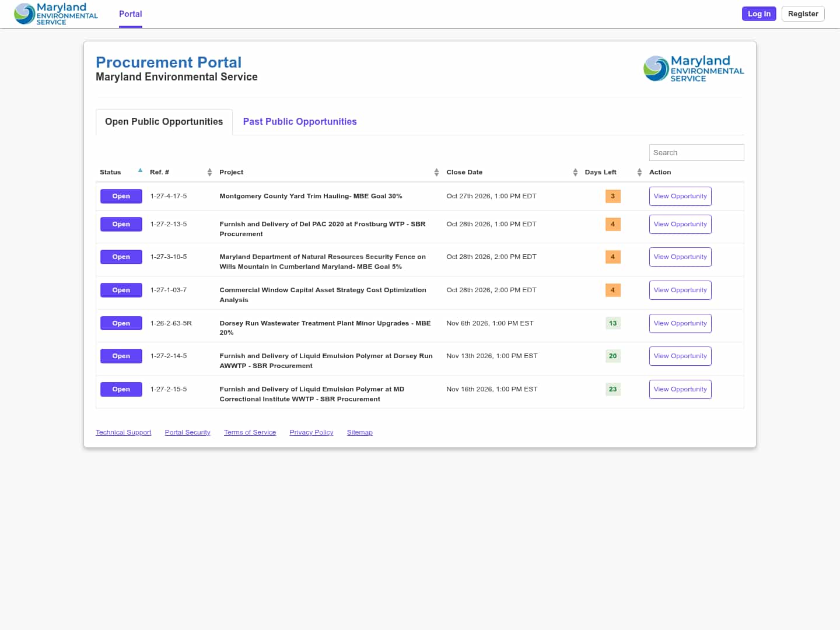840x630 pixels.
Task: Click close date Oct 27th 2026, 1:00 PM EDT
Action: pyautogui.click(x=491, y=197)
